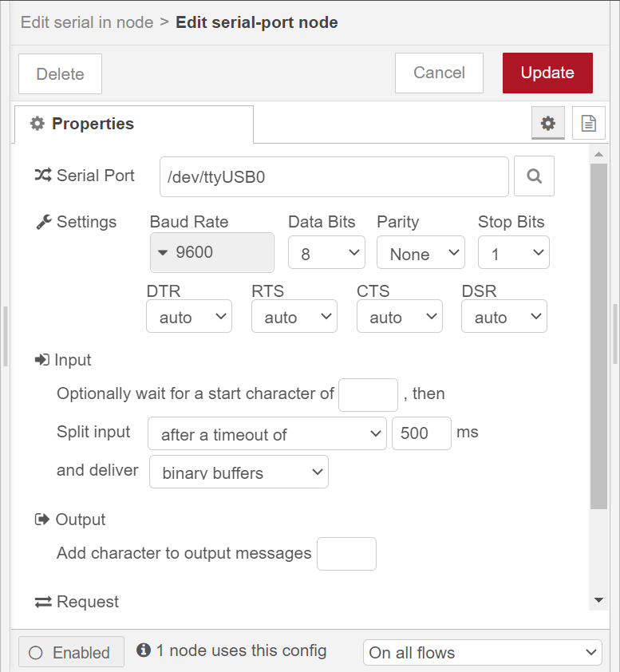This screenshot has height=672, width=620.
Task: Open the binary buffers deliver dropdown
Action: pyautogui.click(x=239, y=472)
